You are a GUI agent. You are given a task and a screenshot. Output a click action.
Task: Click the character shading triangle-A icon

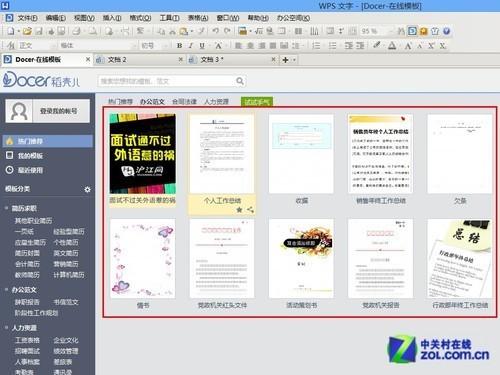click(392, 45)
